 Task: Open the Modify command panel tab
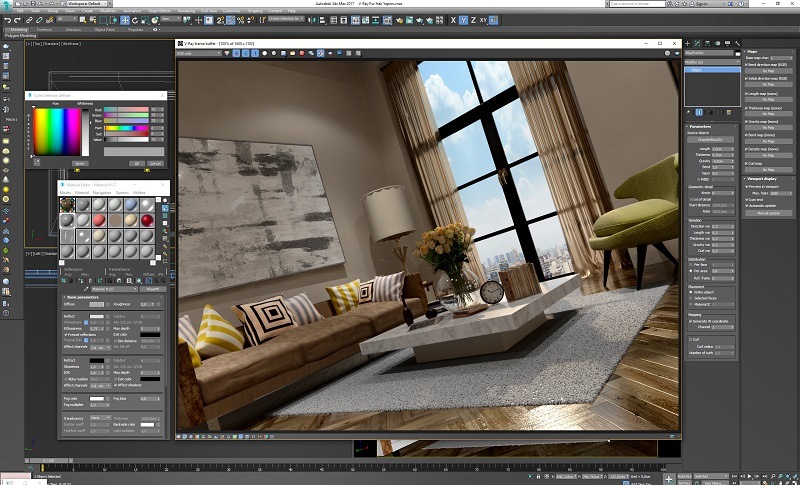pos(698,44)
